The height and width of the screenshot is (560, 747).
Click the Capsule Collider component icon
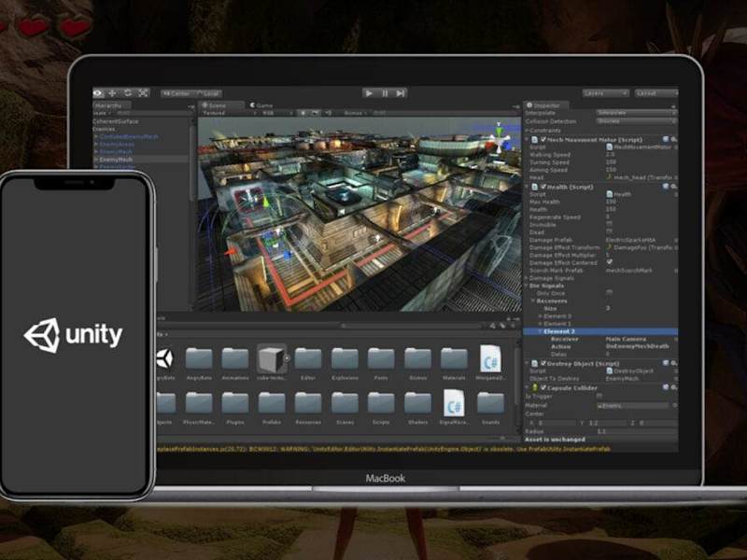pyautogui.click(x=534, y=387)
